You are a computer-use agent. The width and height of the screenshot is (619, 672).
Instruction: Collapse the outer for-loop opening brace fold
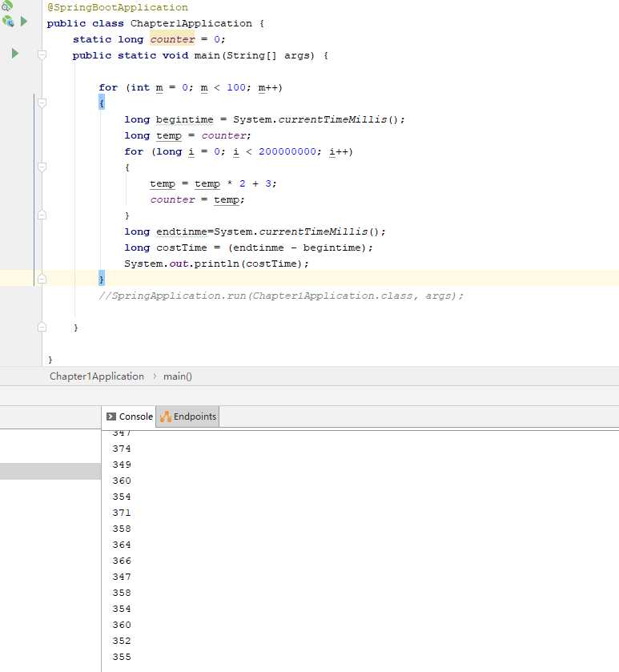point(42,103)
